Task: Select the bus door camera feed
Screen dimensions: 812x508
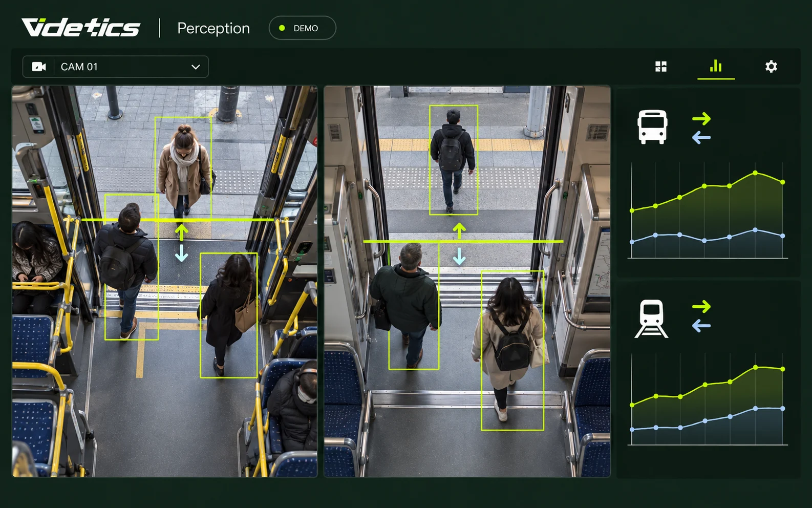Action: click(165, 281)
